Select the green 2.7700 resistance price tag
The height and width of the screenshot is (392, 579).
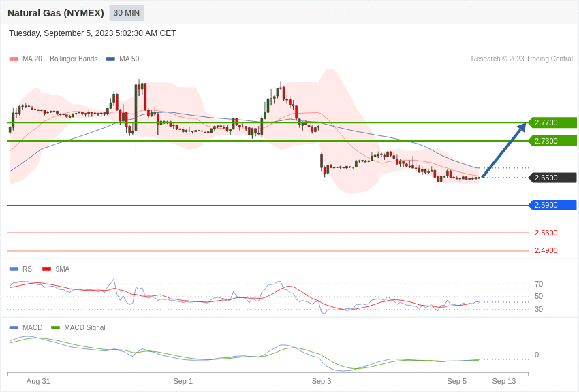tap(552, 122)
